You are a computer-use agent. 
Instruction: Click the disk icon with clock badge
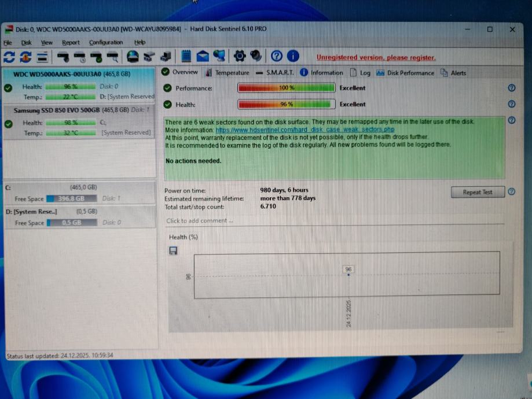[x=80, y=57]
